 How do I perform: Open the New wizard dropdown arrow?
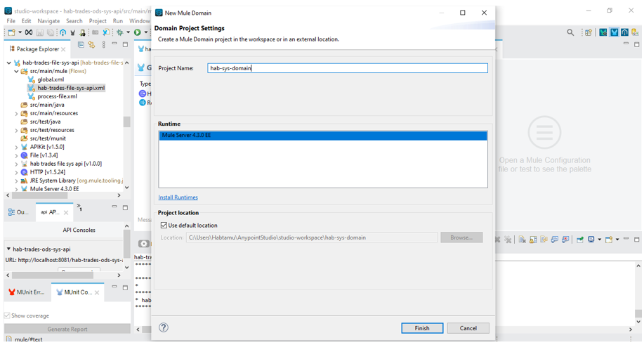[x=20, y=32]
